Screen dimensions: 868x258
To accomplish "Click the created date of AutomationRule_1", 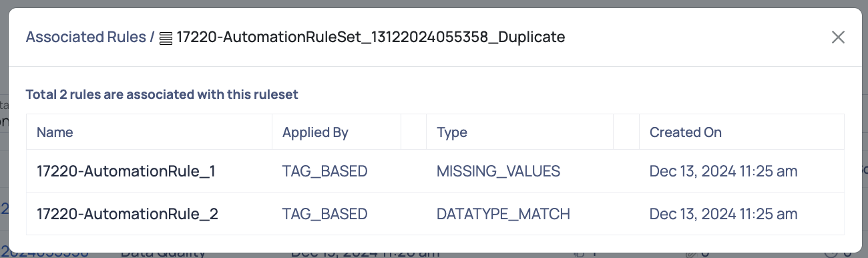I will [724, 171].
